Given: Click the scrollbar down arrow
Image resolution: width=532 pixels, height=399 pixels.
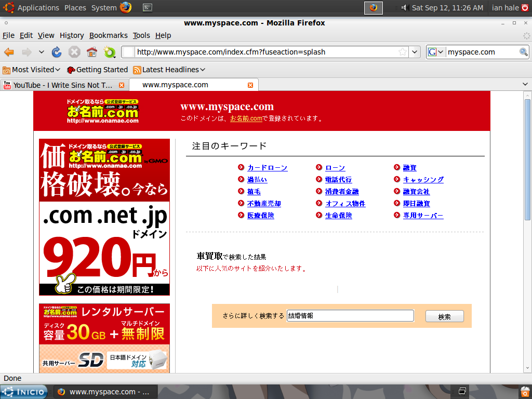Looking at the screenshot, I should click(527, 368).
